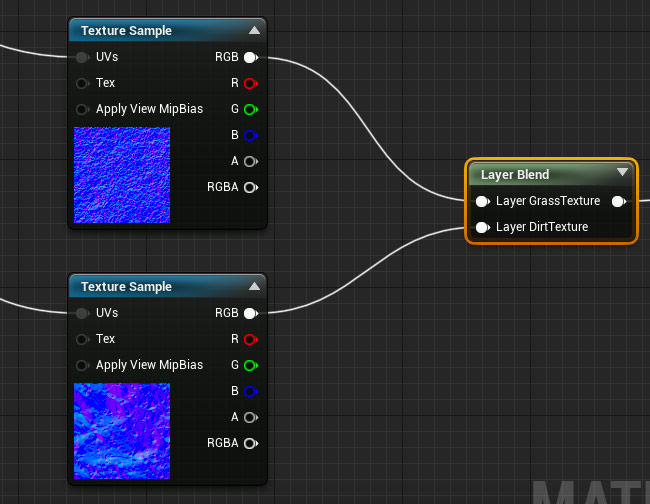
Task: Click alpha A output pin on bottom Texture Sample
Action: (x=250, y=417)
